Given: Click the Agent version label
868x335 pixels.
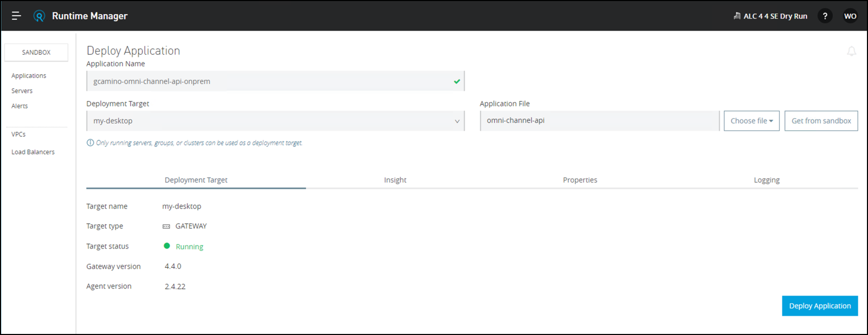Looking at the screenshot, I should coord(109,287).
